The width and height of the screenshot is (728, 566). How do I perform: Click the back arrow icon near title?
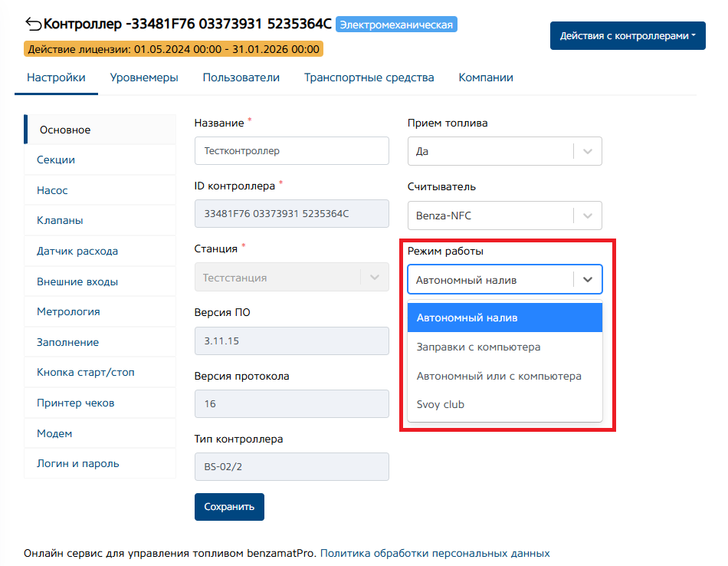(x=33, y=24)
